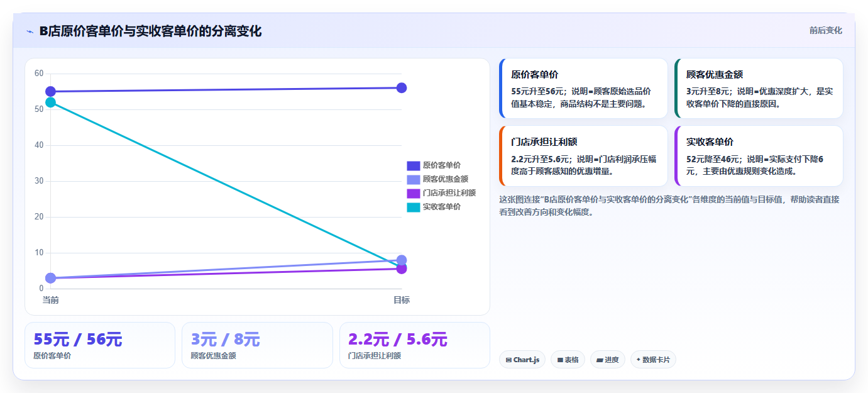
Task: Open the 实收客单价 explanation card
Action: [x=759, y=156]
